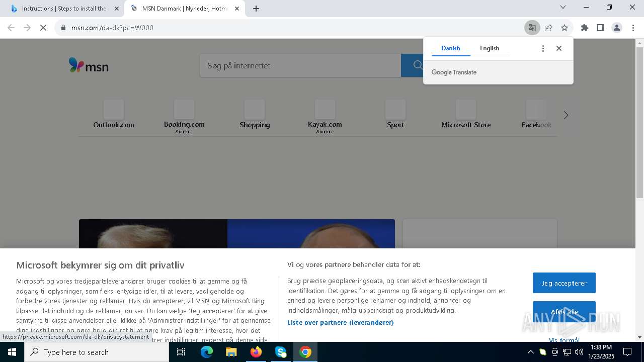The image size is (644, 362).
Task: Open the main news story image
Action: (x=236, y=234)
